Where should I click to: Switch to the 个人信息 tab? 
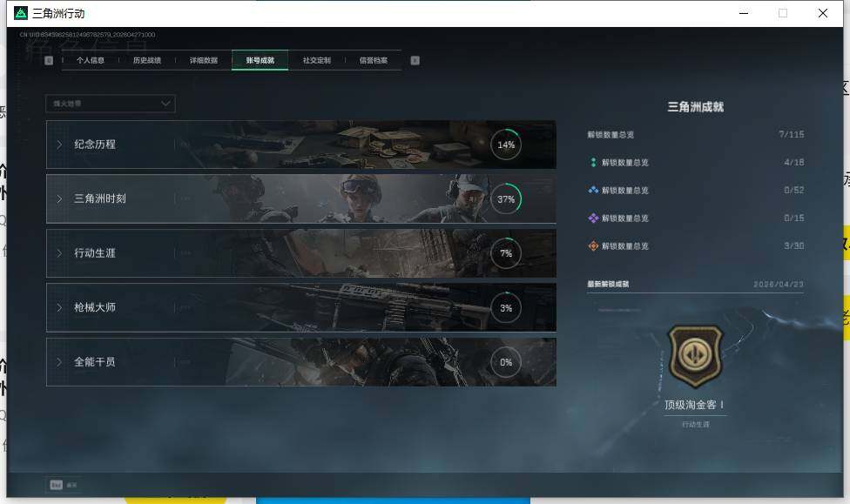90,60
